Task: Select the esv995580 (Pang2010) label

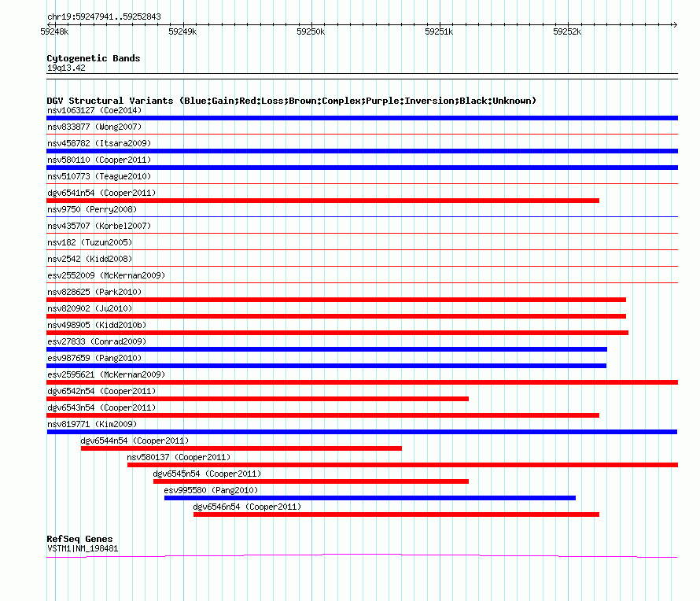Action: 211,490
